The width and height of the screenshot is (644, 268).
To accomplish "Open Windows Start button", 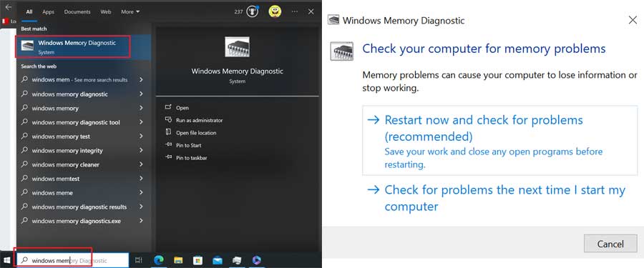I will coord(6,260).
